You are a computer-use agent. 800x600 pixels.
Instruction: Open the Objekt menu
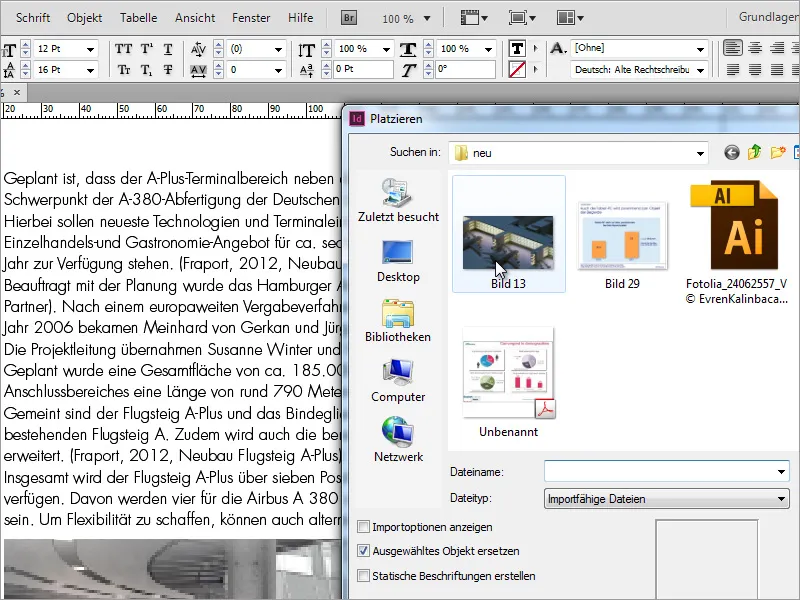(x=85, y=18)
